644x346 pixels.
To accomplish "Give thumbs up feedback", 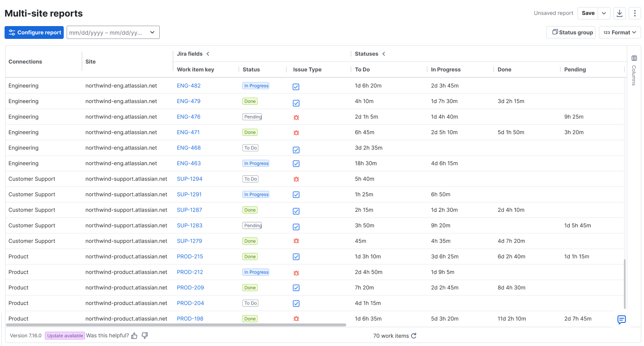I will tap(134, 336).
